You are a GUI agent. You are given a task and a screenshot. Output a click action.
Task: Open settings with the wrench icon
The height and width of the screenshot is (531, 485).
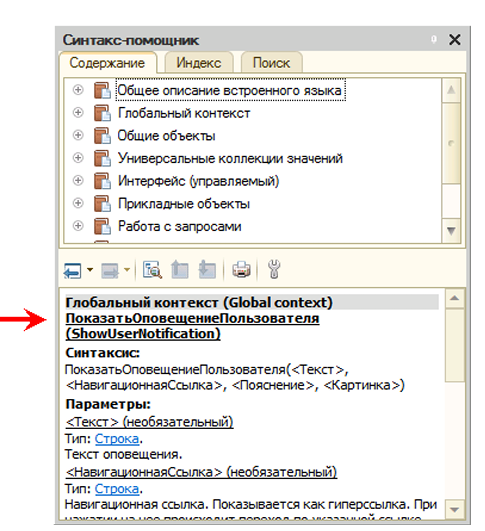point(274,270)
